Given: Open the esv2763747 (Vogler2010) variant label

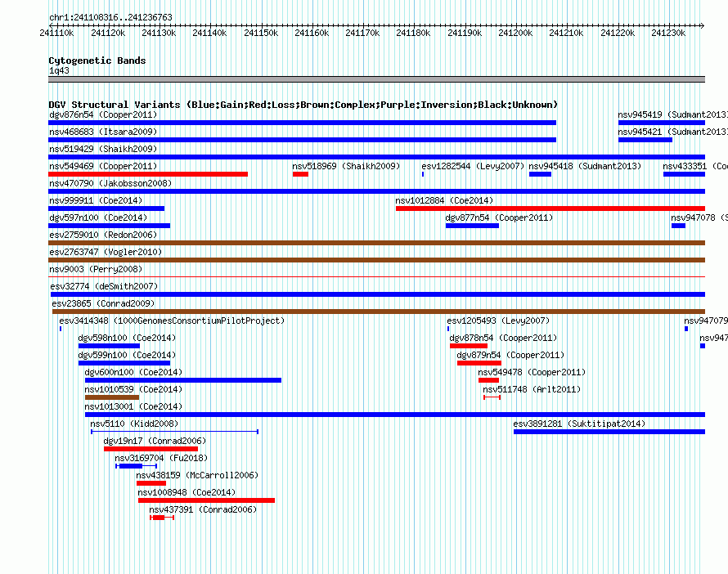Looking at the screenshot, I should (106, 252).
